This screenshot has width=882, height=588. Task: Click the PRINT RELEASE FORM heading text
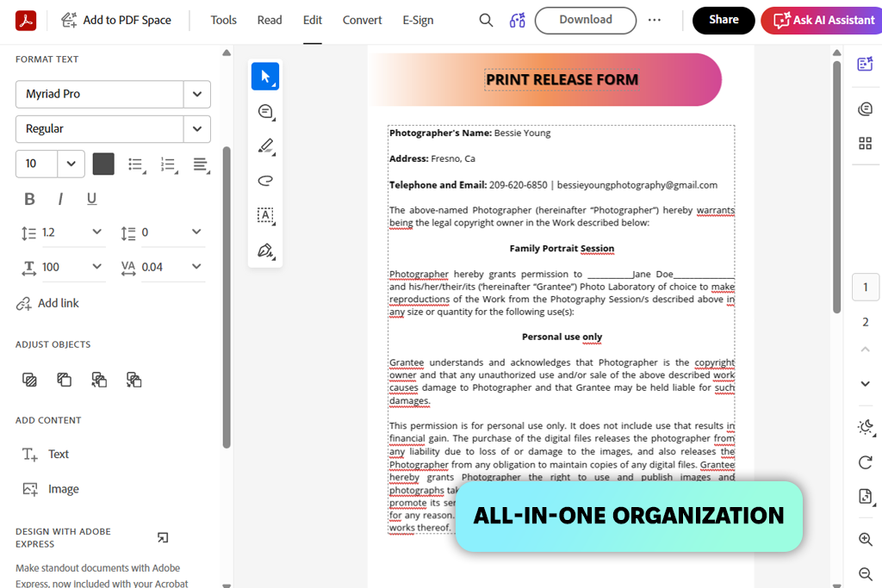point(562,80)
